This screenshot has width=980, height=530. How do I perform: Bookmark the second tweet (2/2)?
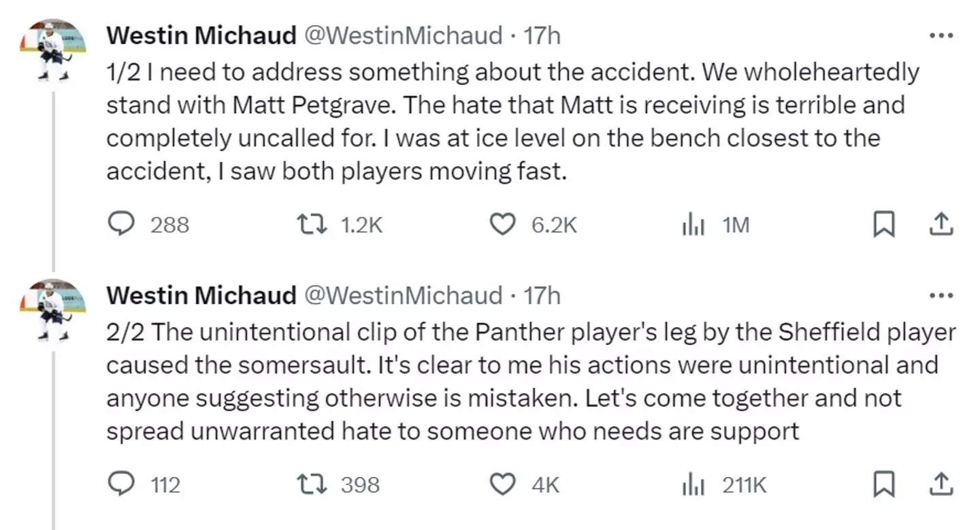pos(883,484)
